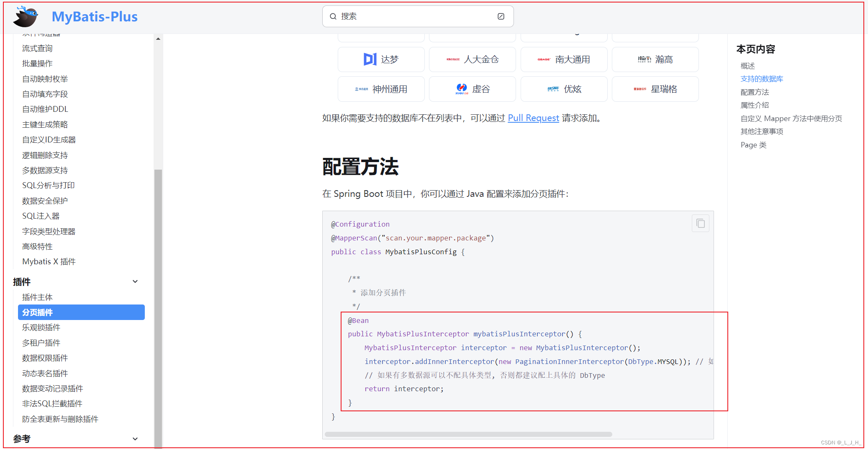Open 非法SQL拦截插件 in the sidebar

click(x=52, y=404)
